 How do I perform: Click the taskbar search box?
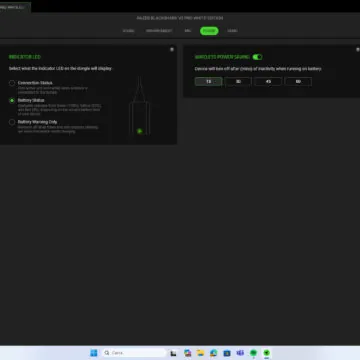tap(134, 353)
